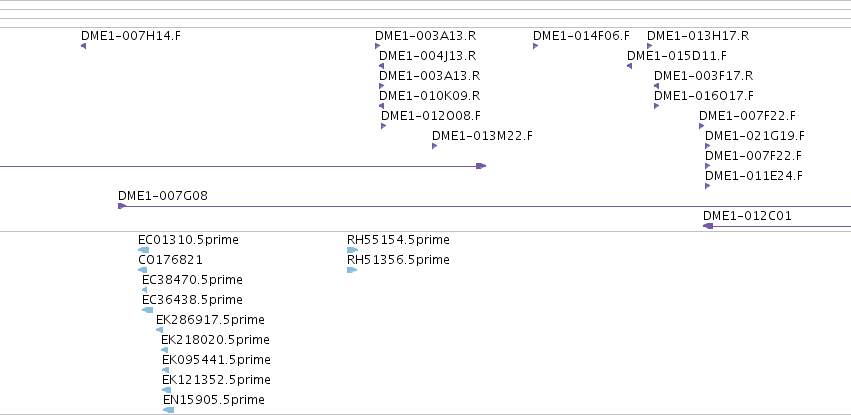The height and width of the screenshot is (415, 851).
Task: Select the arrow glyph under DME1-015D11.F
Action: click(x=630, y=66)
